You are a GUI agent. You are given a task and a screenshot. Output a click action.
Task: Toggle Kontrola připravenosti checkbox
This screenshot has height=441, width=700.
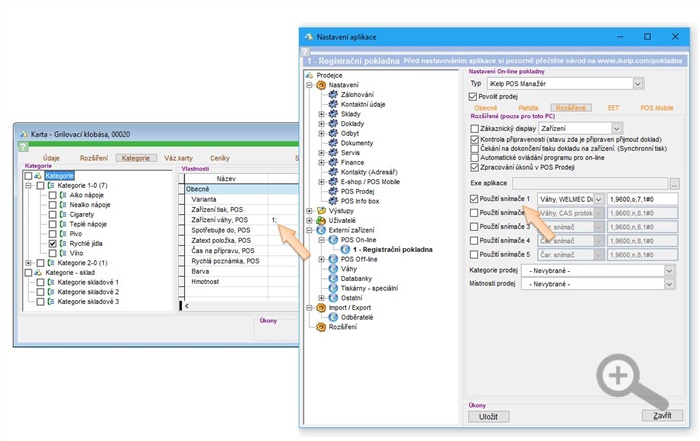[x=475, y=140]
